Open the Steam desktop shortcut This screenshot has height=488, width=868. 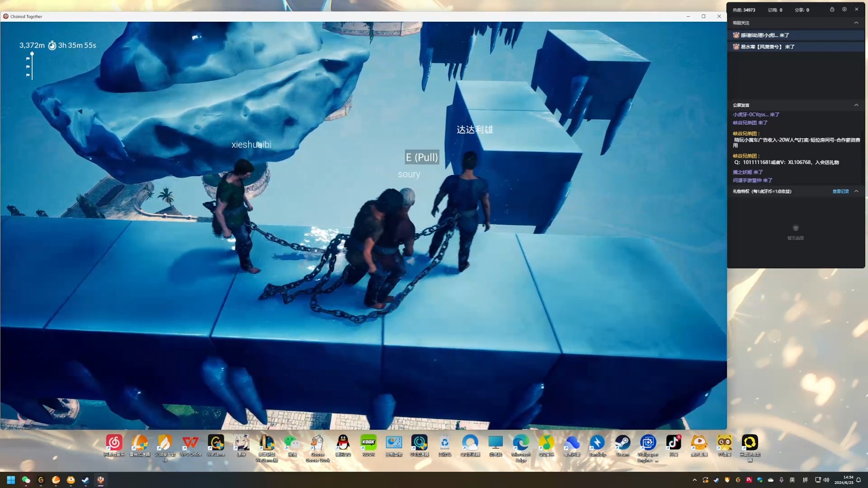623,443
